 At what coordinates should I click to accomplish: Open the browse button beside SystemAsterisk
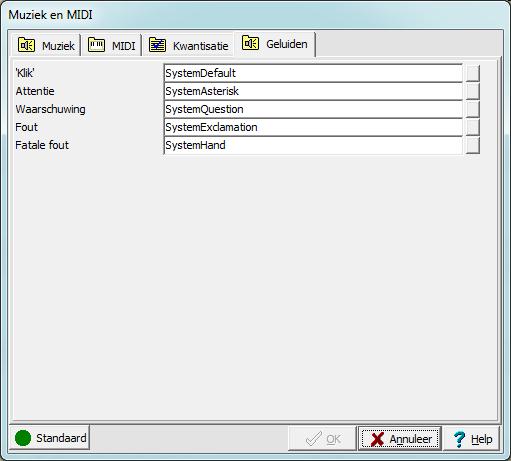(473, 91)
